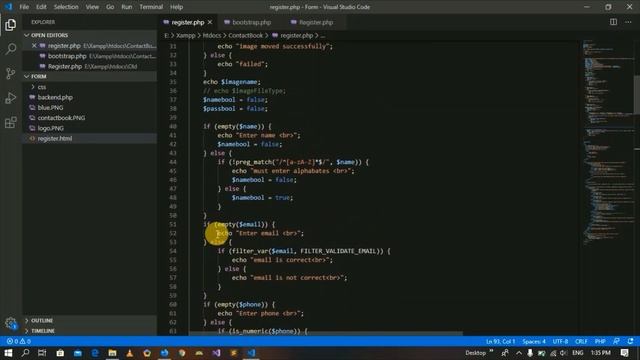This screenshot has width=640, height=360.
Task: Open the feedback icon in status bar
Action: point(616,341)
